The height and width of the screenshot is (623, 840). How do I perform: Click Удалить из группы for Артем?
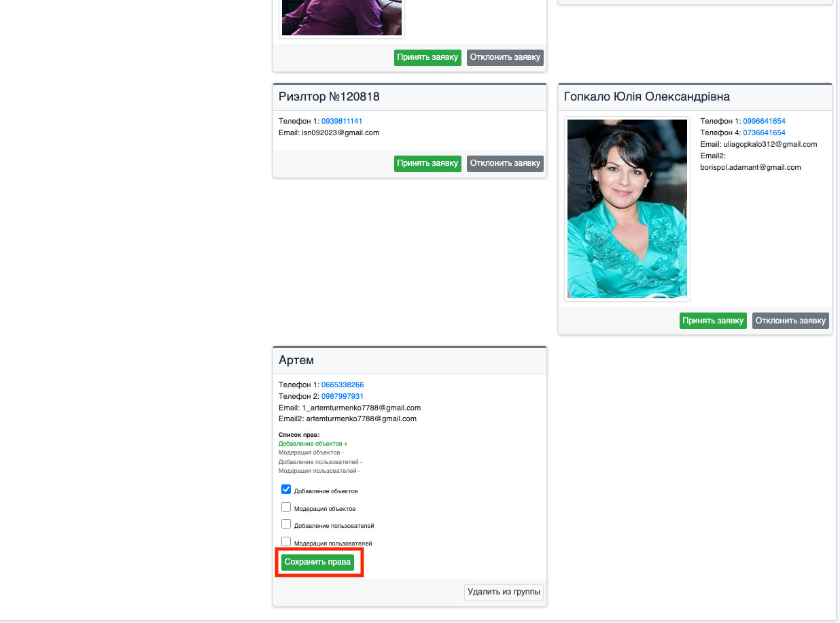[x=504, y=592]
